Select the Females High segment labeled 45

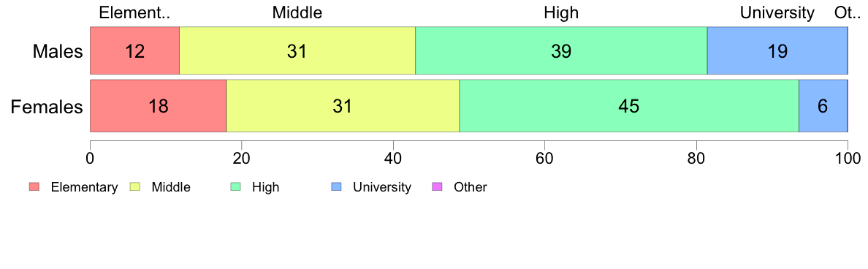pyautogui.click(x=629, y=106)
